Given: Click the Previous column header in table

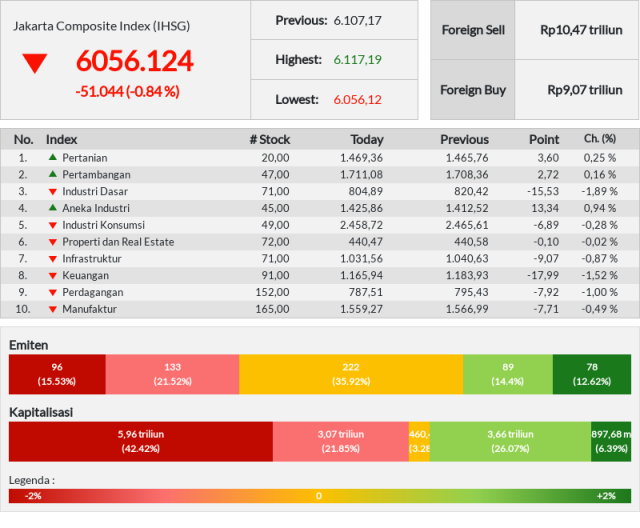Looking at the screenshot, I should click(x=464, y=140).
